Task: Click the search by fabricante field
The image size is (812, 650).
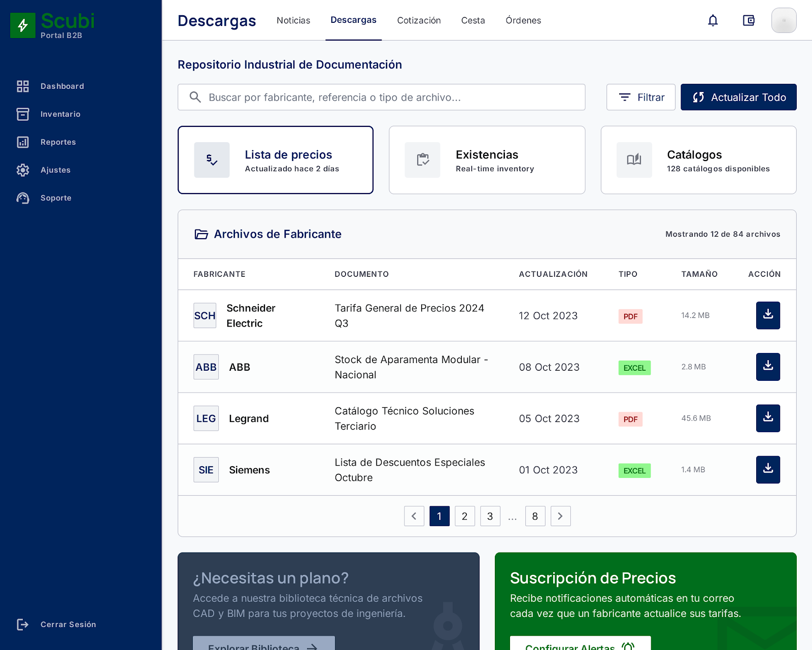Action: pos(382,97)
